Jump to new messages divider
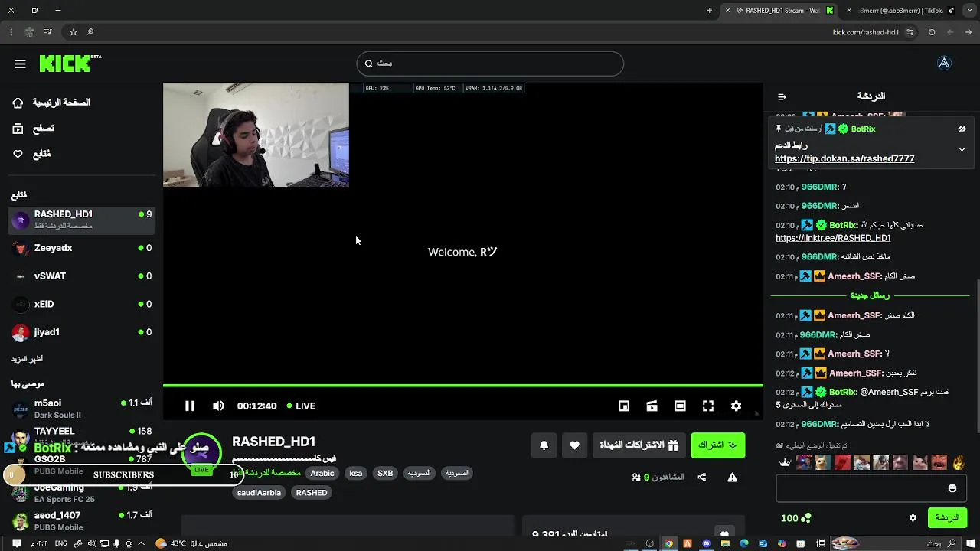The image size is (980, 551). [870, 295]
